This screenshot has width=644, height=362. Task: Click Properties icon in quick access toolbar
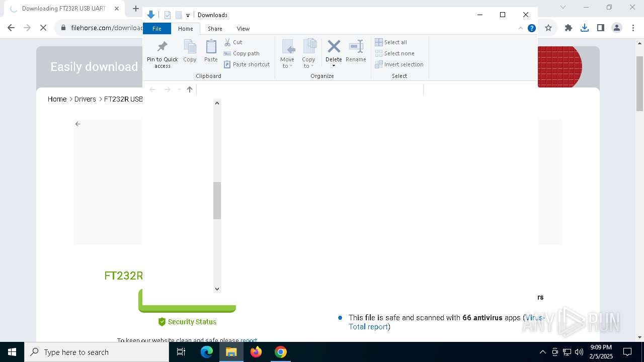(x=168, y=15)
